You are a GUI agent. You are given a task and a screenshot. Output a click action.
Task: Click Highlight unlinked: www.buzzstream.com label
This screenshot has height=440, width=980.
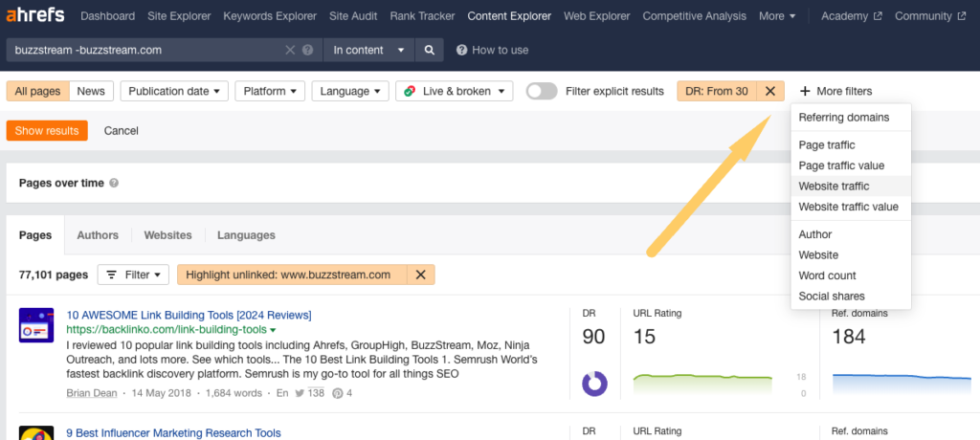point(288,275)
